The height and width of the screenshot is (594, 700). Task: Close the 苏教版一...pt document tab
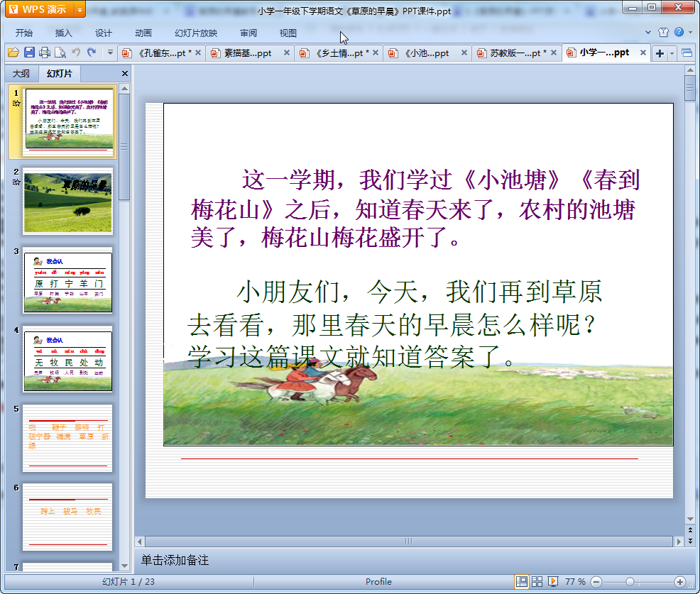coord(554,53)
